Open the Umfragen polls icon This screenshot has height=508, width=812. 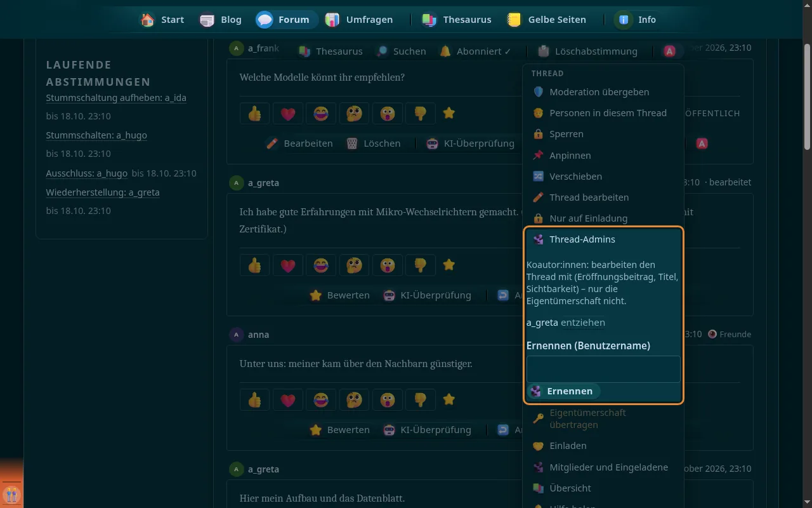click(x=332, y=20)
